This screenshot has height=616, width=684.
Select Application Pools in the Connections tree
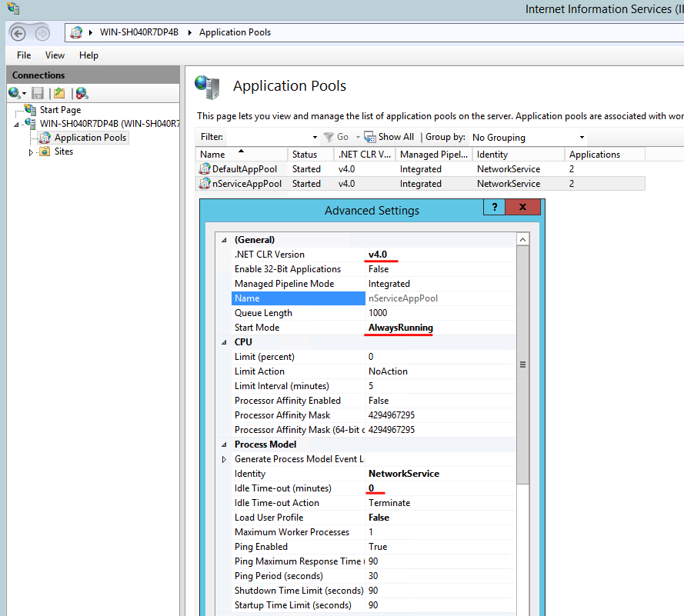(90, 138)
